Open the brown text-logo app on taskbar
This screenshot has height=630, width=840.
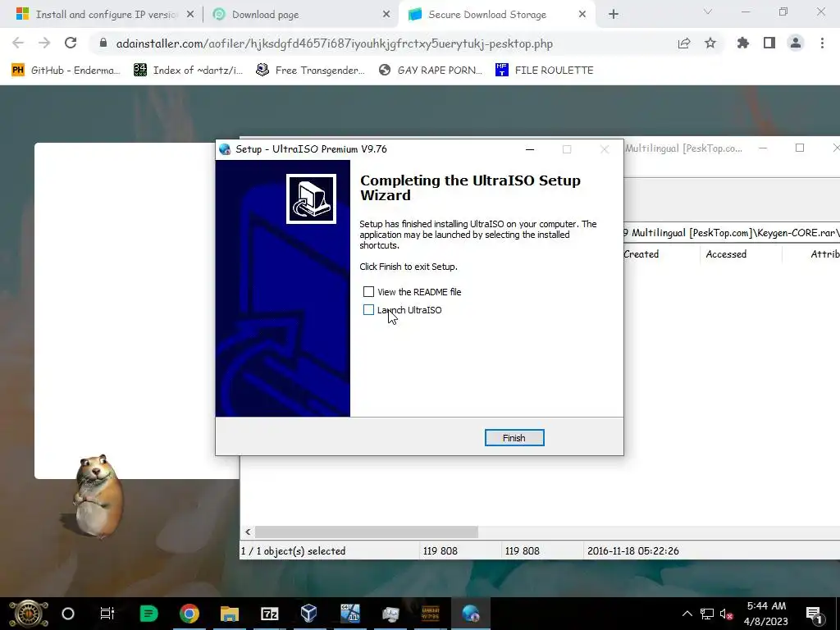click(431, 614)
